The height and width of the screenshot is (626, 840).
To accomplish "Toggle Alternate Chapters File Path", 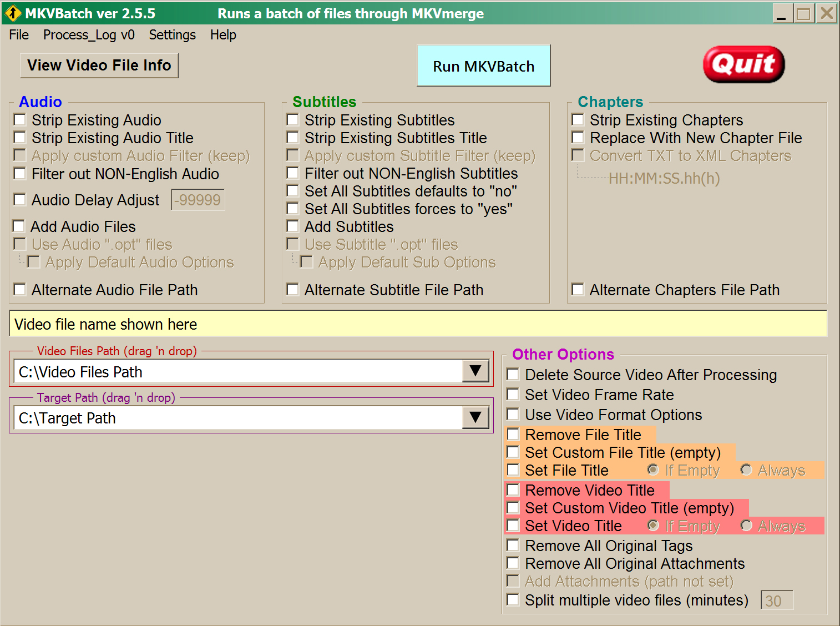I will point(578,290).
